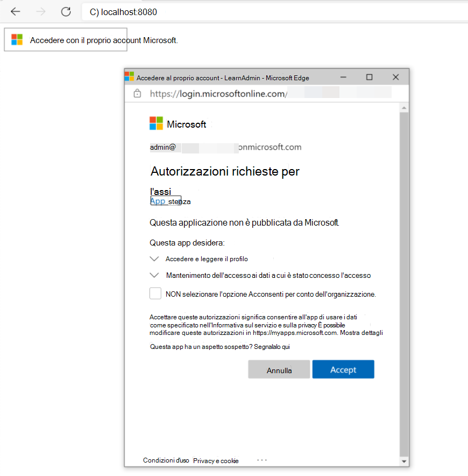This screenshot has width=468, height=476.
Task: Expand the Accedere e leggere il profilo permission
Action: [154, 258]
